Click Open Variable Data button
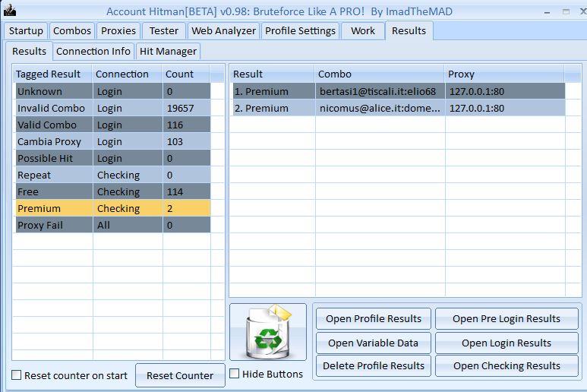Image resolution: width=587 pixels, height=392 pixels. 373,343
